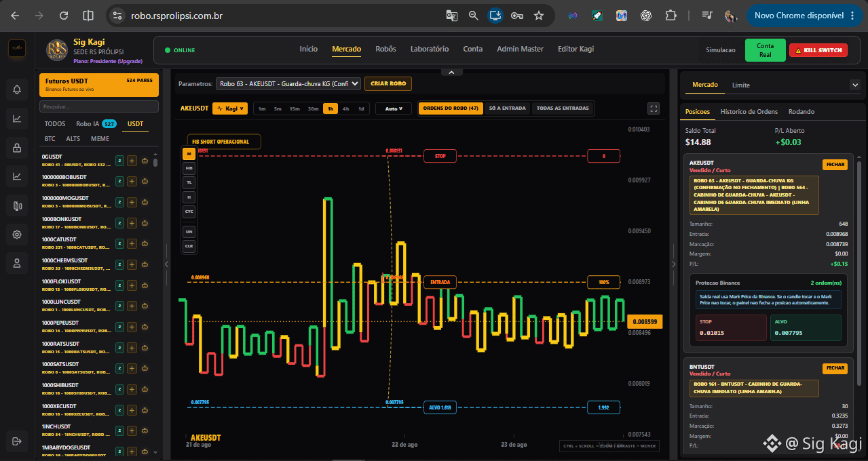This screenshot has height=461, width=868.
Task: Collapse the top header with the up chevron
Action: 451,71
